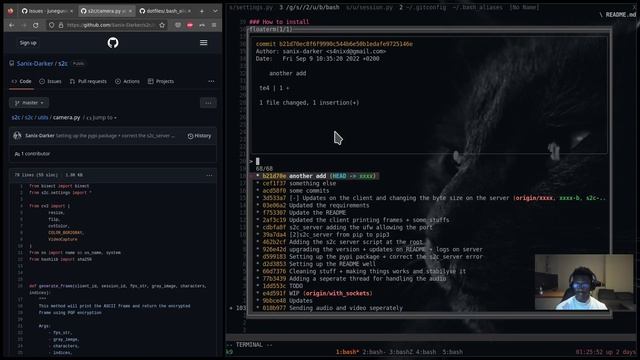Image resolution: width=640 pixels, height=360 pixels.
Task: Select the s2c/camera.py browser tab
Action: coord(105,11)
